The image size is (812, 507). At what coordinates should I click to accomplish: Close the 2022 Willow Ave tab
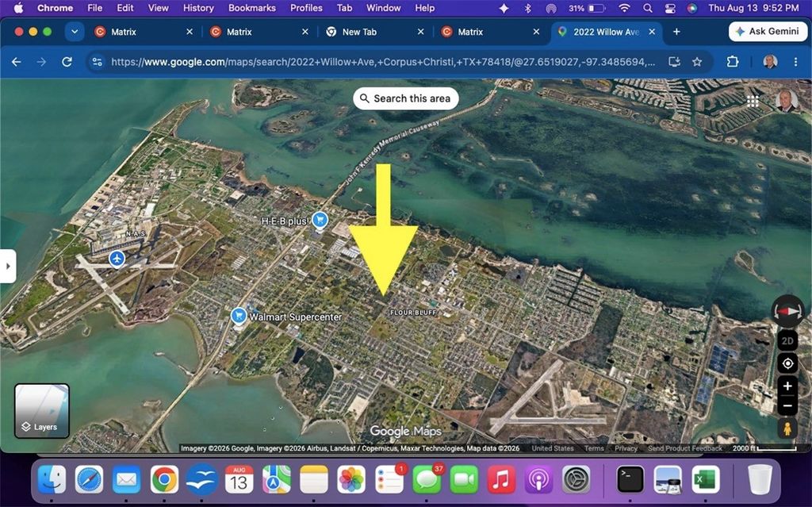[x=652, y=32]
